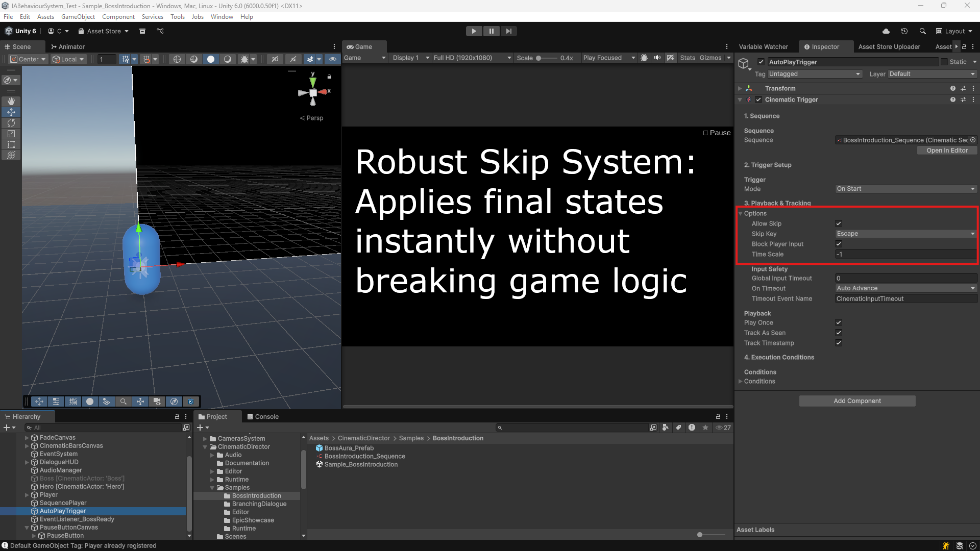Toggle favorites star filter in Project

point(705,428)
